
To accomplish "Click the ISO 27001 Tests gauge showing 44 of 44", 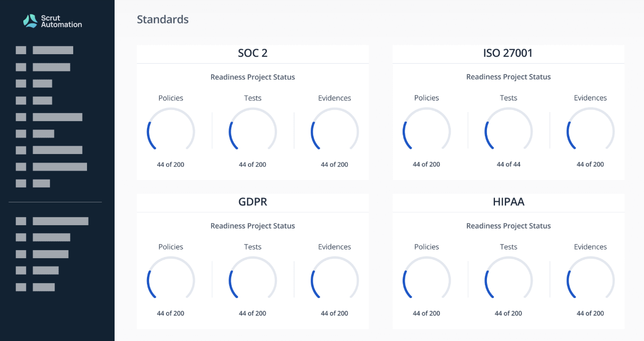I will (508, 130).
